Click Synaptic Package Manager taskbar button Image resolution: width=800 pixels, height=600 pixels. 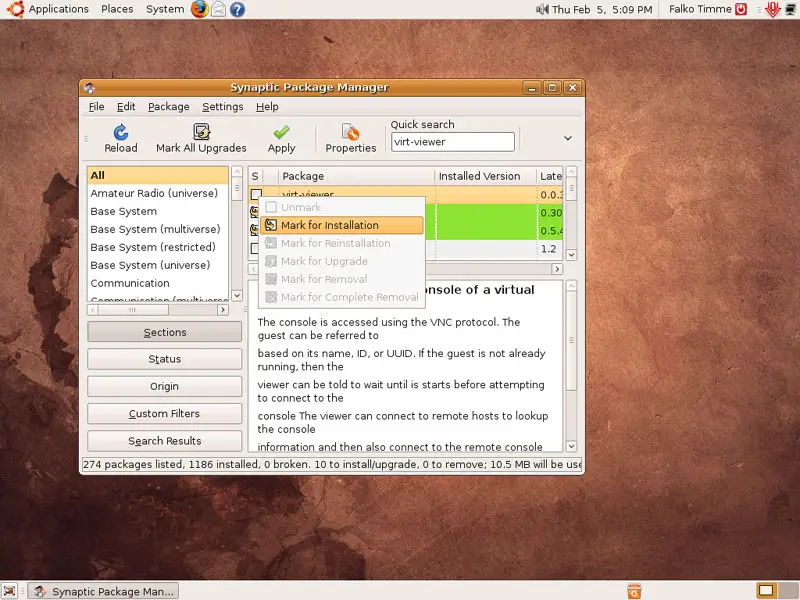(x=104, y=591)
